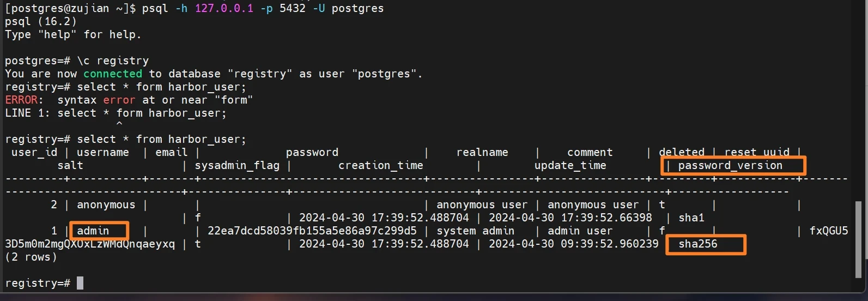Click the '(2 rows)' result count
Image resolution: width=868 pixels, height=301 pixels.
(x=31, y=257)
